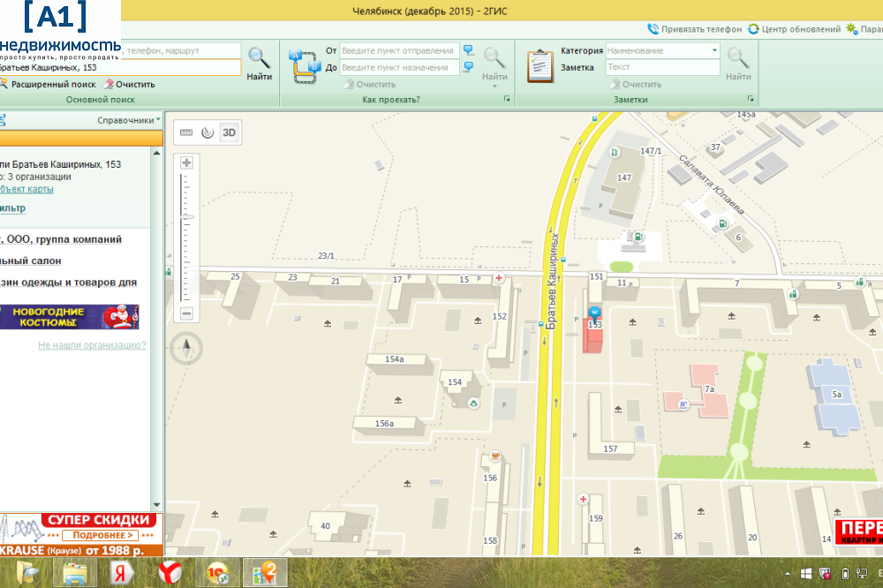Click Найти magnifier in Как проехать section
This screenshot has width=883, height=588.
(494, 64)
